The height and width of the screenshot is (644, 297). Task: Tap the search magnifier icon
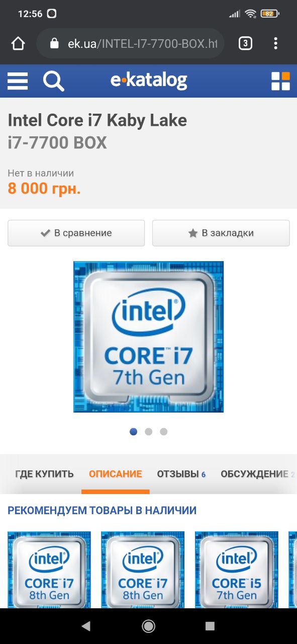pos(53,81)
